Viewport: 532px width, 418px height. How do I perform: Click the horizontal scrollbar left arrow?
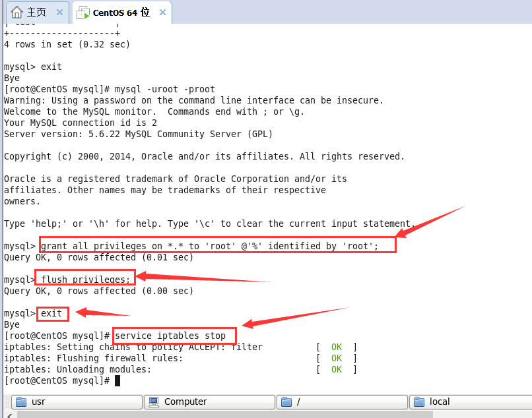click(x=9, y=415)
